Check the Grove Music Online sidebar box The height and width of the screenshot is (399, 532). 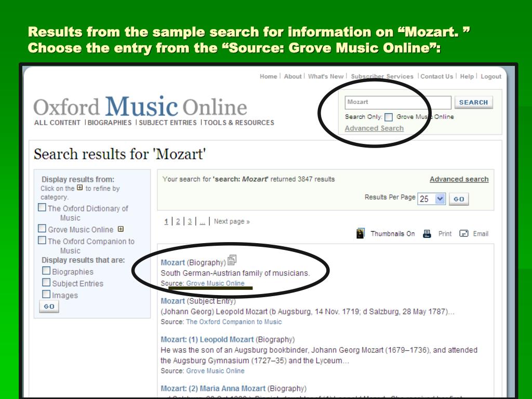tap(42, 229)
